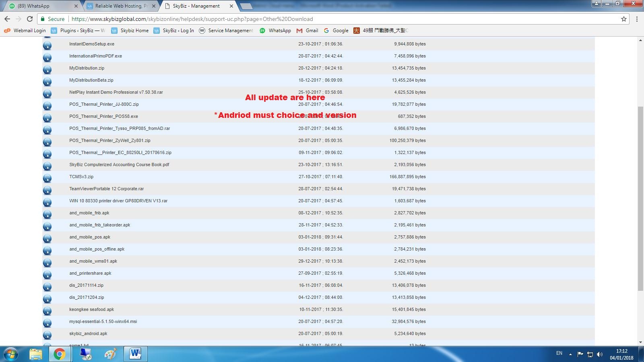Open the Skybiz Home bookmark
Screen dimensions: 644x362
click(130, 31)
